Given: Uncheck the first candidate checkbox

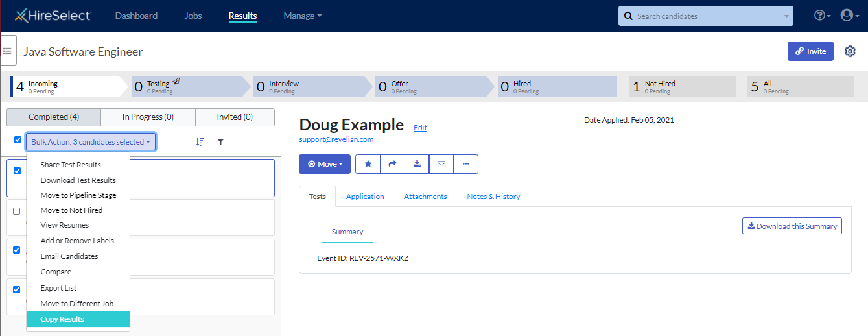Looking at the screenshot, I should pos(17,171).
